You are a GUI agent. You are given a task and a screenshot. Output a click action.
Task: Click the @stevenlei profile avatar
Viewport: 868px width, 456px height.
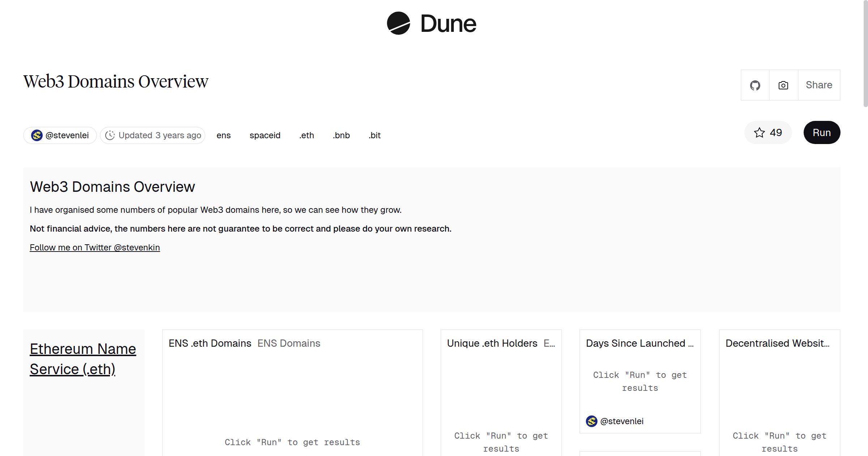click(37, 135)
